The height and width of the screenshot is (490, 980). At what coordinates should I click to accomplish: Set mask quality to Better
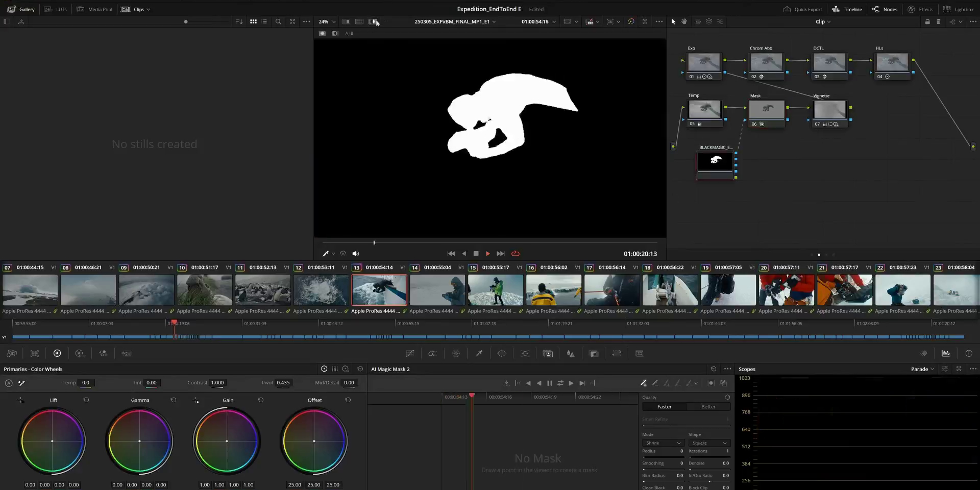pyautogui.click(x=708, y=407)
